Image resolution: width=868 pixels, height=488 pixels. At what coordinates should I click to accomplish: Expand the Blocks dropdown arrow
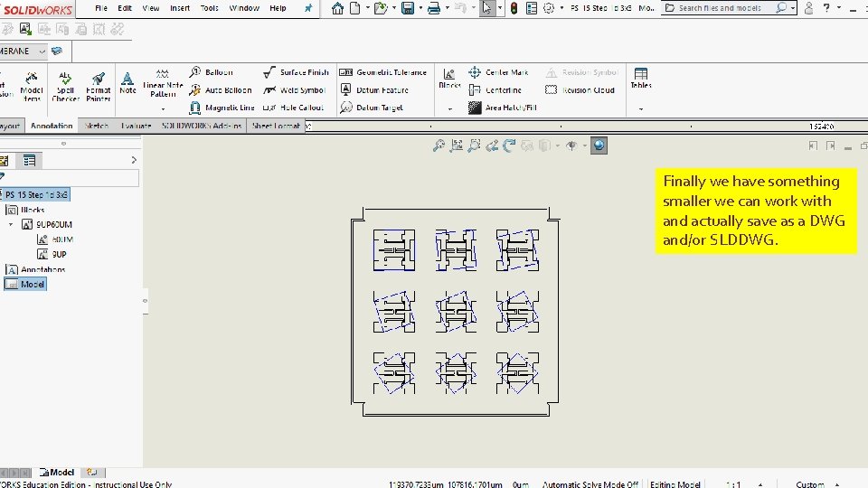[x=449, y=108]
